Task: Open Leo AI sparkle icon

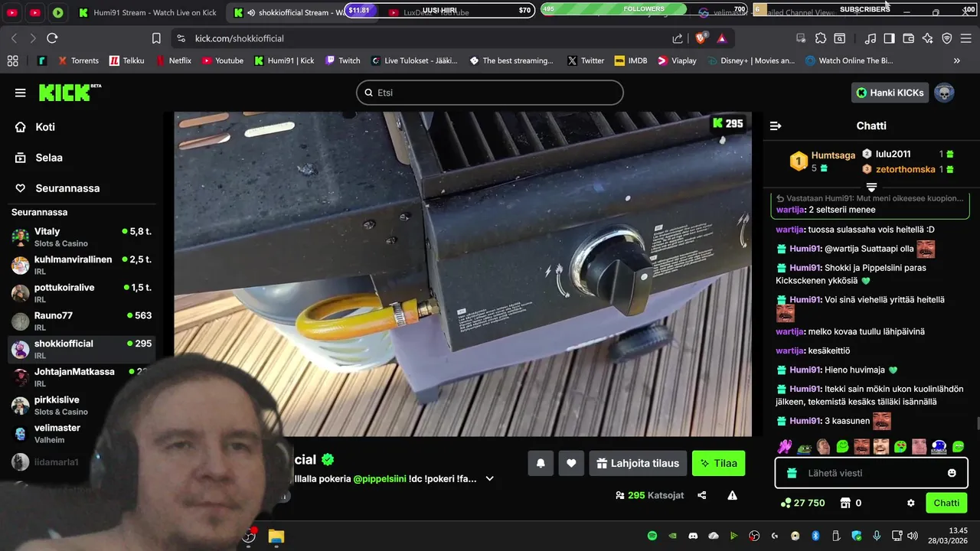Action: (928, 38)
